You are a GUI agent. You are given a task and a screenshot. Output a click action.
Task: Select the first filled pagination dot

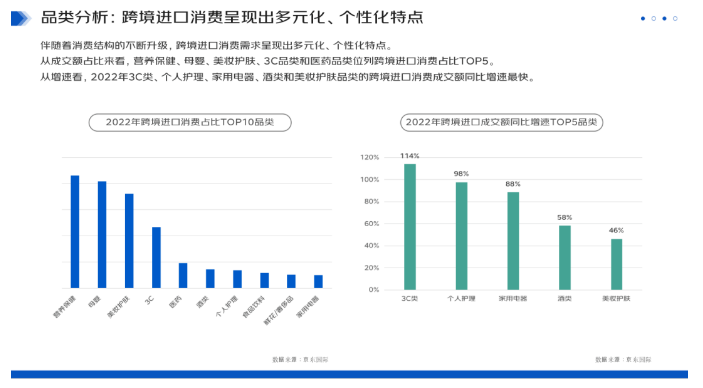pos(643,18)
